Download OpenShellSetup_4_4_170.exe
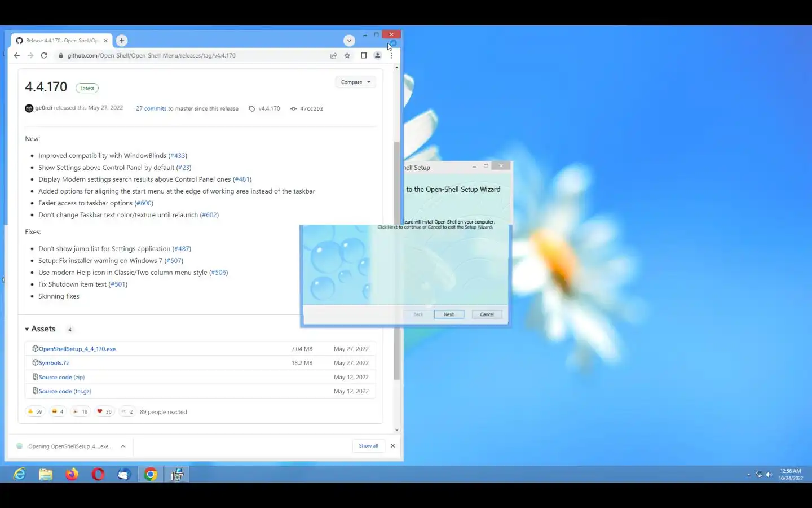The image size is (812, 508). (x=77, y=349)
